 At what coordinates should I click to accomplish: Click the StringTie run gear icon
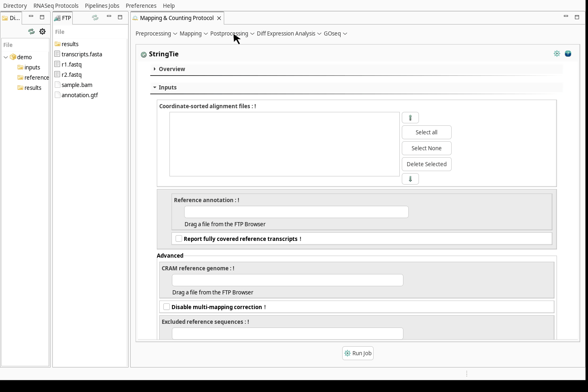(x=557, y=53)
